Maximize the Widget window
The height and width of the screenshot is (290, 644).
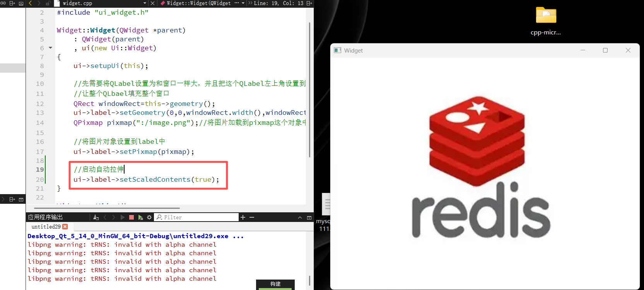(x=605, y=50)
